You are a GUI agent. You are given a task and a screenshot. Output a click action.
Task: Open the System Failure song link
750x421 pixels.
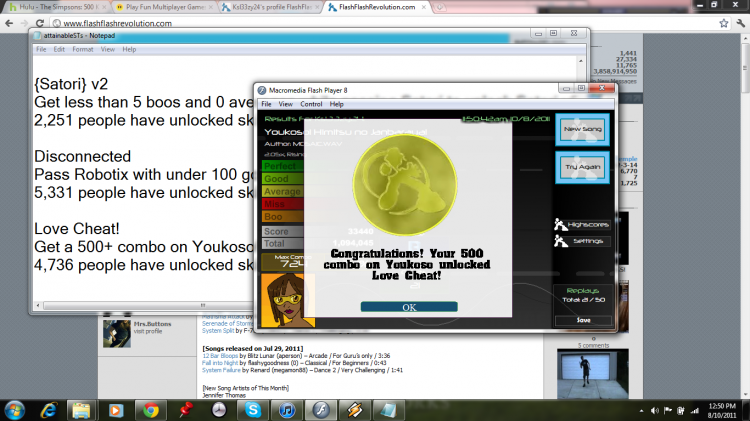click(x=221, y=370)
